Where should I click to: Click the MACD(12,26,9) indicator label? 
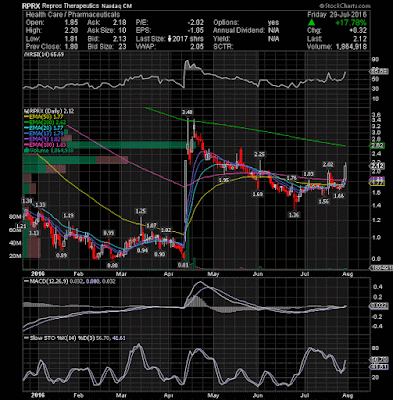(49, 282)
